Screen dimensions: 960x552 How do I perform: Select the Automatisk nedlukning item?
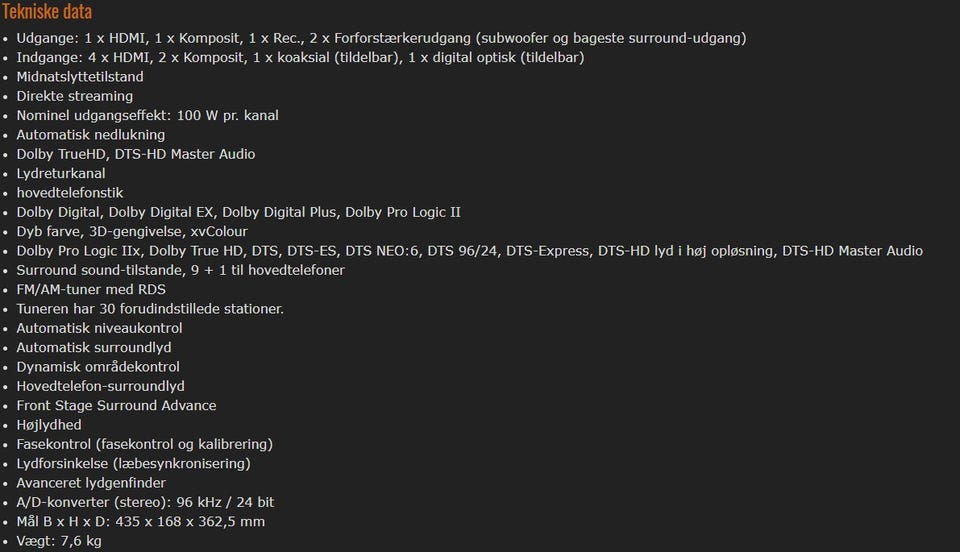tap(91, 135)
